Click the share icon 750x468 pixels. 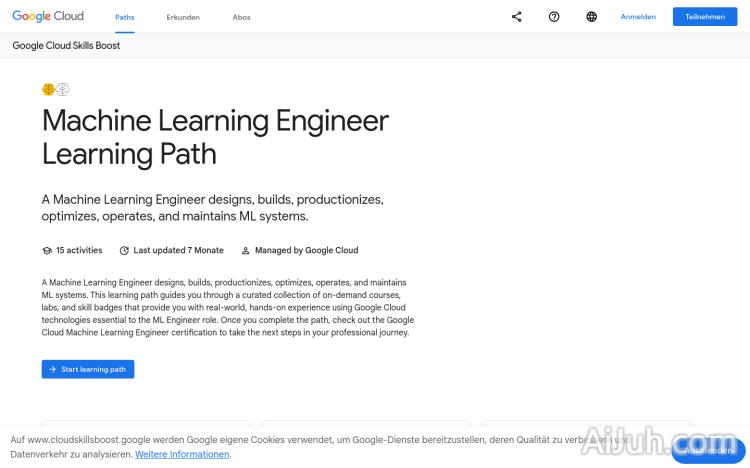click(x=517, y=17)
